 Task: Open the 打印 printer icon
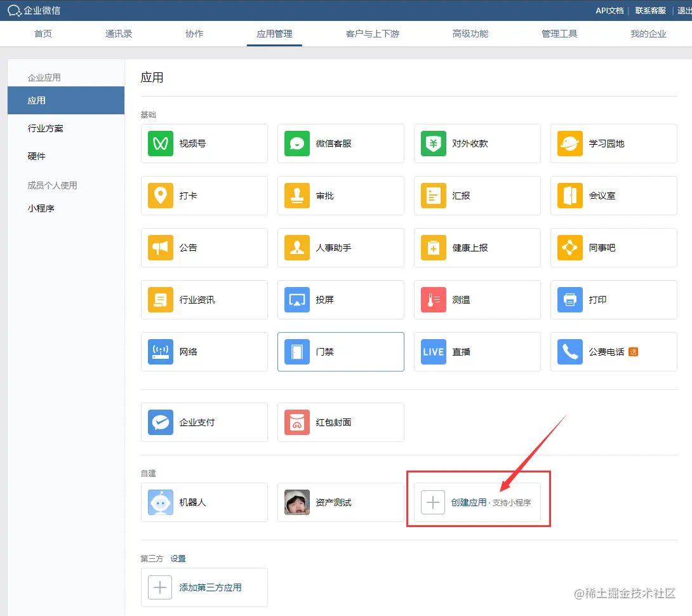point(569,300)
